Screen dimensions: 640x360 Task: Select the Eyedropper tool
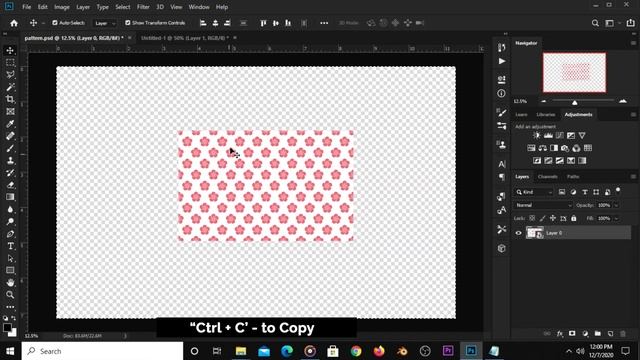tap(10, 124)
